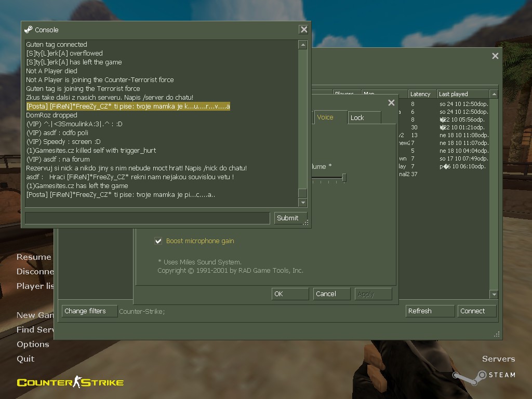Select server row last played 'so 17 10 07:49odp.'
Viewport: 532px width, 399px height.
pyautogui.click(x=445, y=158)
